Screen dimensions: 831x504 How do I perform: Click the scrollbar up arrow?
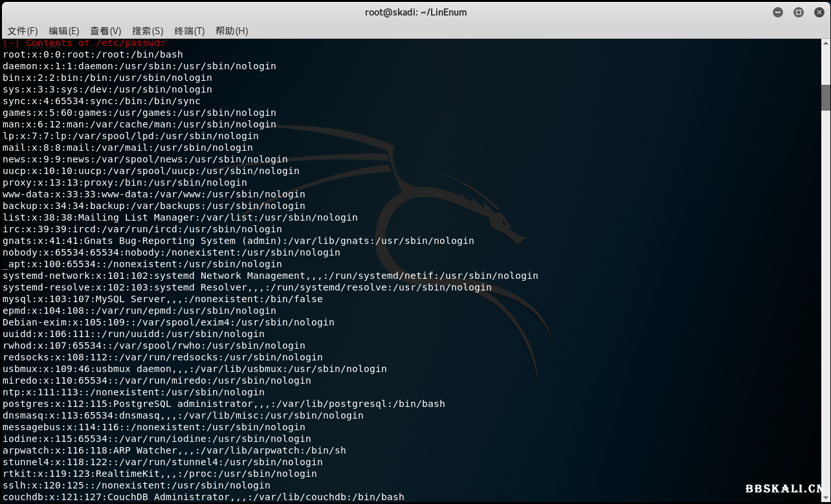pyautogui.click(x=826, y=44)
